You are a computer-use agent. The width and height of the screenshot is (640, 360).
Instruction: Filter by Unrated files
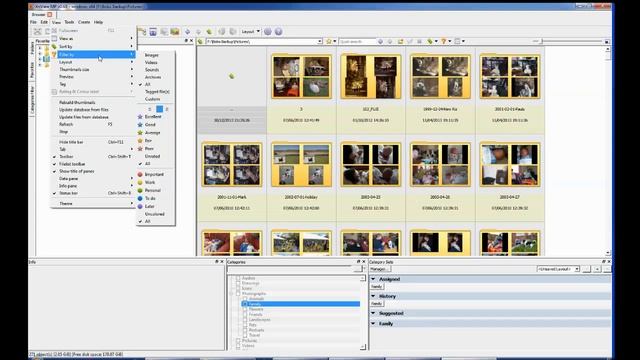point(156,156)
